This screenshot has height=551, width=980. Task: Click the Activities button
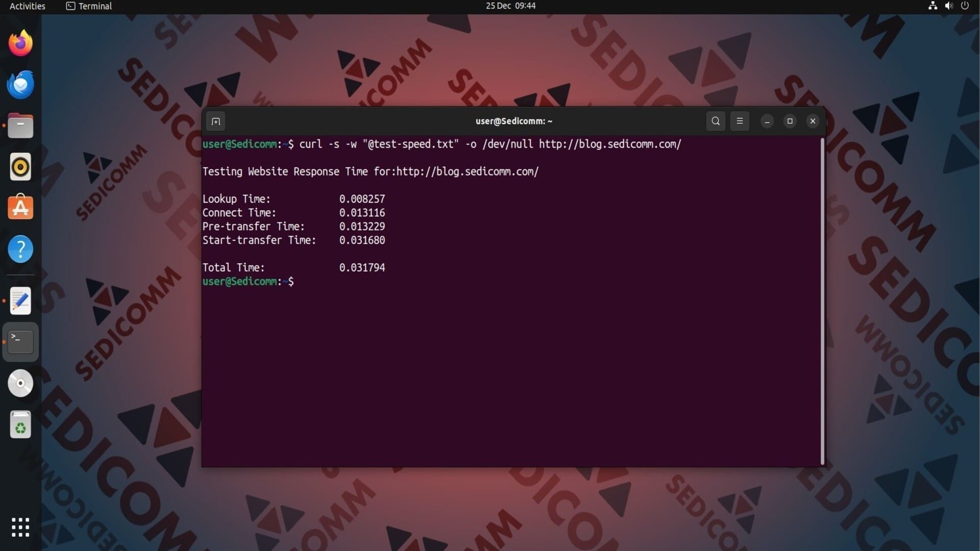28,6
